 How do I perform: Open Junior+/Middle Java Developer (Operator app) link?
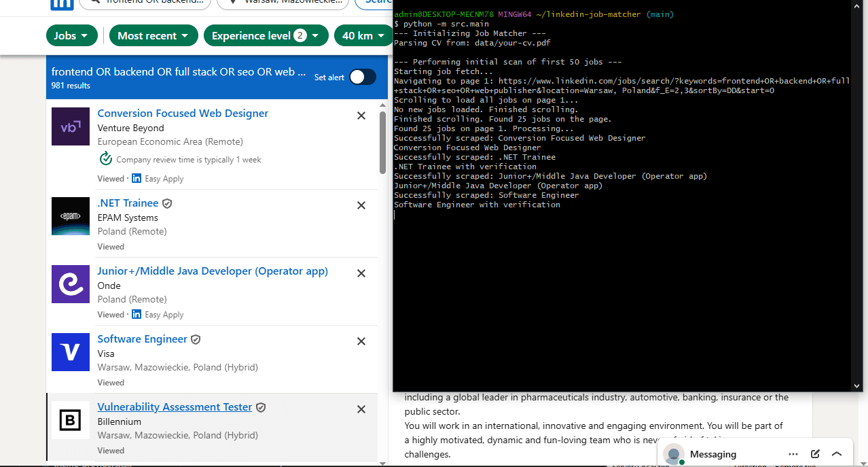coord(213,271)
